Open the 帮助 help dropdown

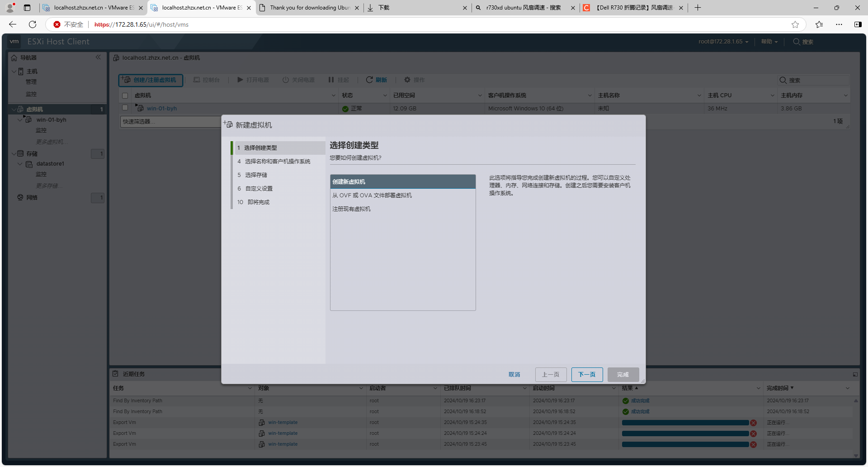769,42
